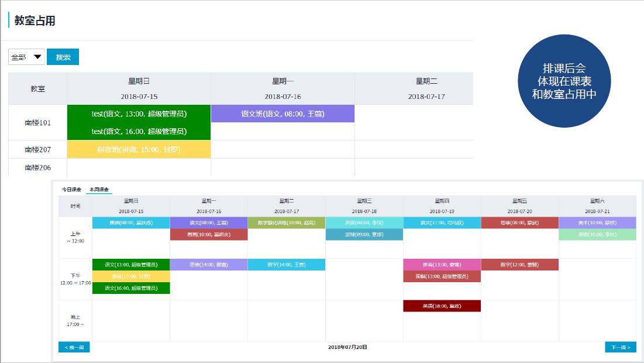This screenshot has height=363, width=644.
Task: Select 数学 12:00 class on Friday
Action: point(519,265)
